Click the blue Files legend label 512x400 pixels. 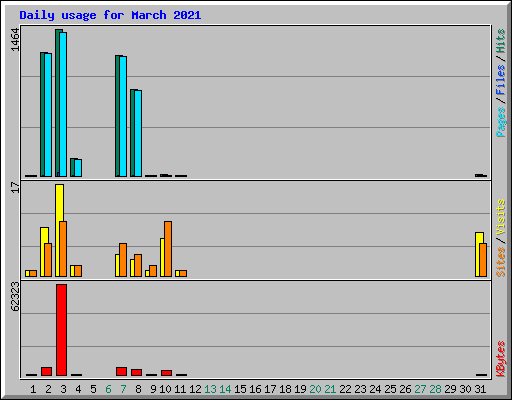(501, 79)
